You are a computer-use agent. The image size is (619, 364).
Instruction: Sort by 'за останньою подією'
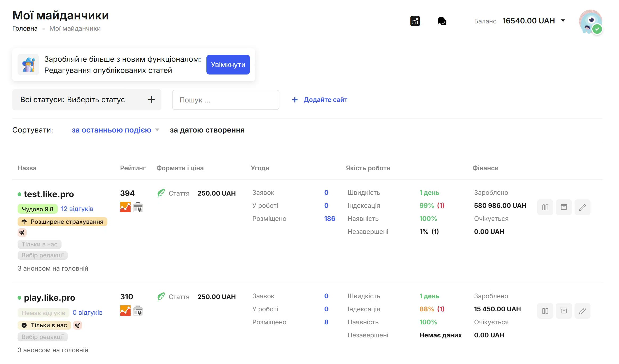pyautogui.click(x=111, y=130)
